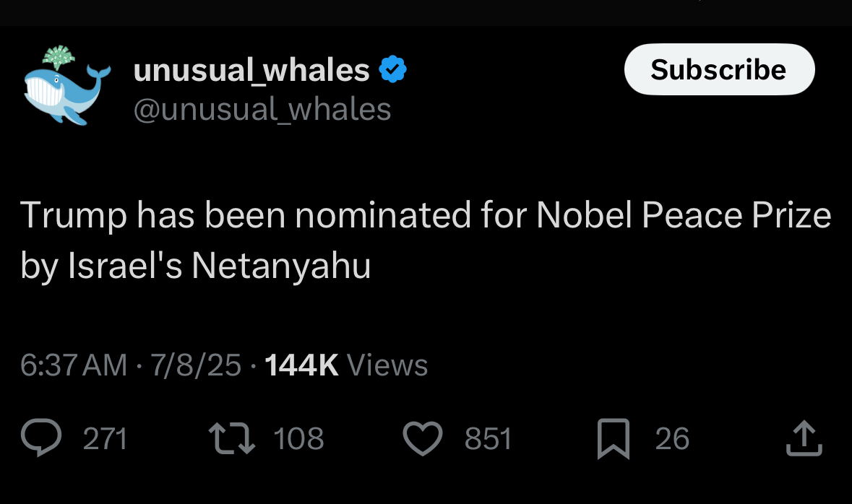The width and height of the screenshot is (852, 504).
Task: Click the tweet line "by Israel's Netanyahu"
Action: click(x=196, y=266)
